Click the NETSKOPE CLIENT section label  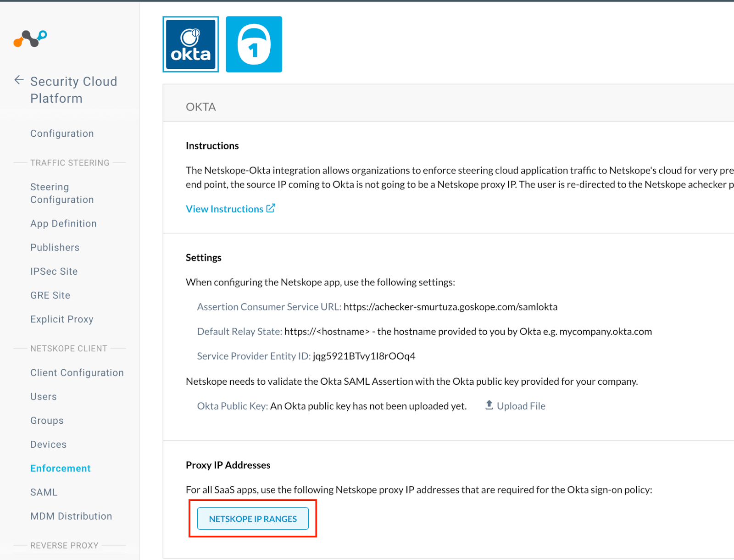[x=69, y=349]
